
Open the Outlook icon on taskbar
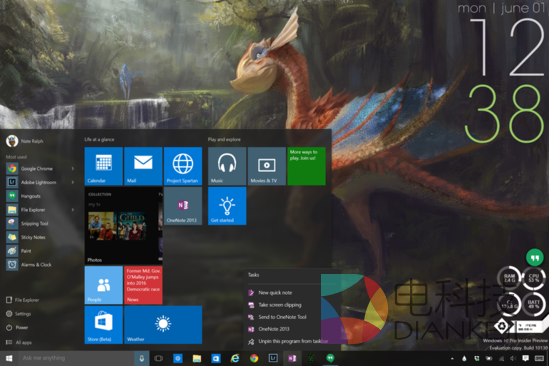coord(216,358)
